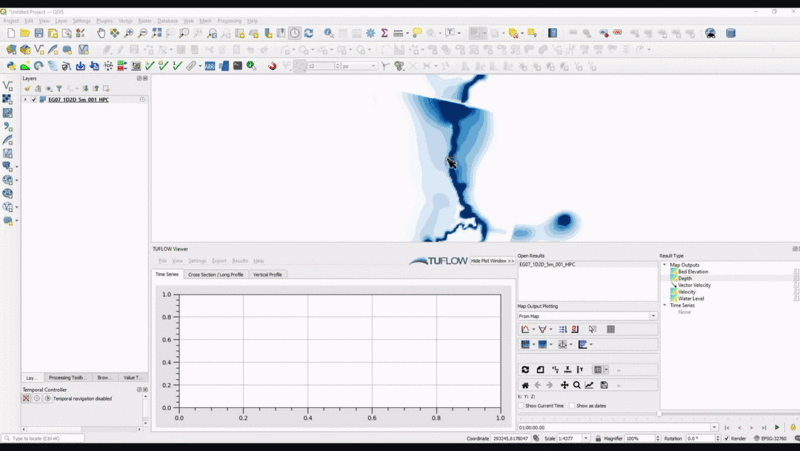Tick the Show as dates checkbox
The height and width of the screenshot is (451, 800).
pyautogui.click(x=571, y=405)
